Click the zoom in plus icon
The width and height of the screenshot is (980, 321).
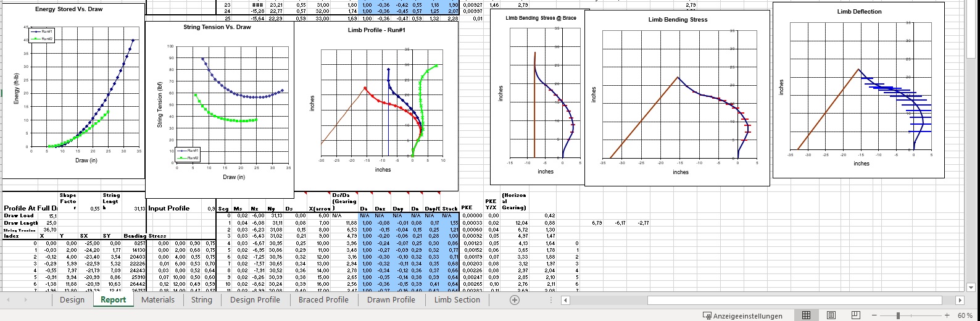(947, 315)
